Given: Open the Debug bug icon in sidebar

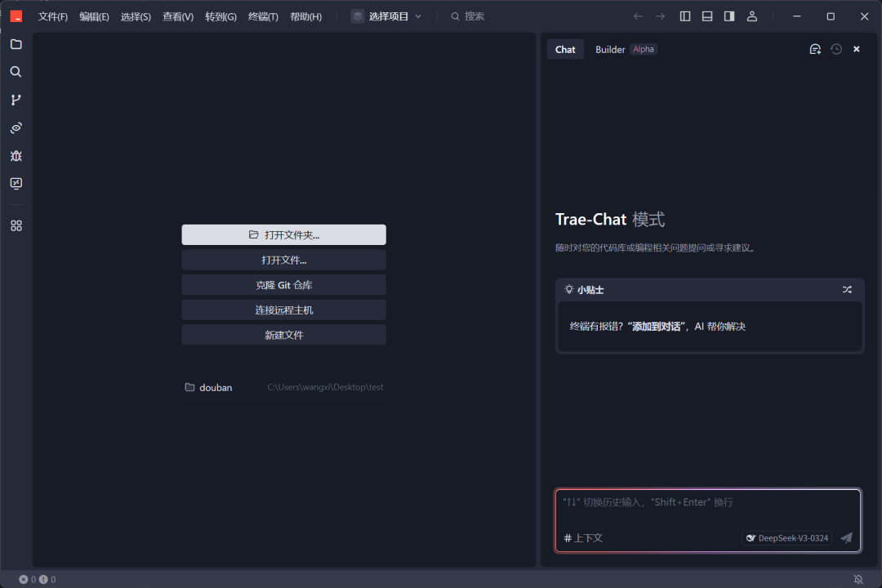Looking at the screenshot, I should (x=16, y=156).
